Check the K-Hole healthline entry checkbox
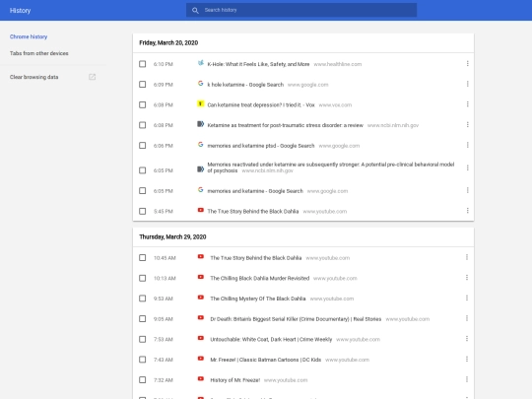This screenshot has width=532, height=399. (x=143, y=64)
